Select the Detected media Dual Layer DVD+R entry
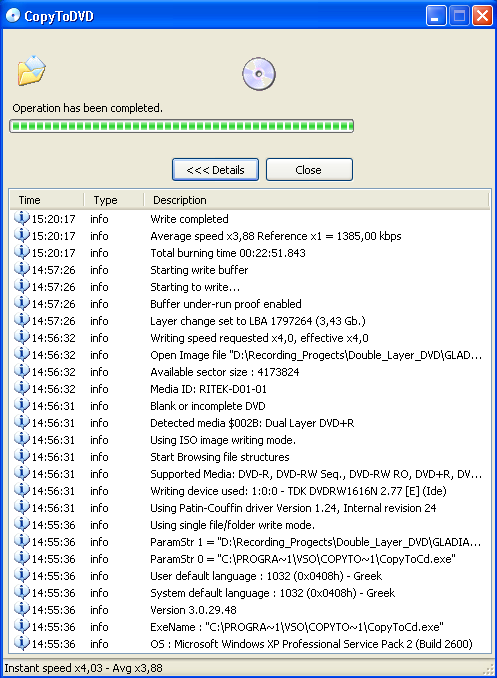This screenshot has width=497, height=678. coord(250,423)
